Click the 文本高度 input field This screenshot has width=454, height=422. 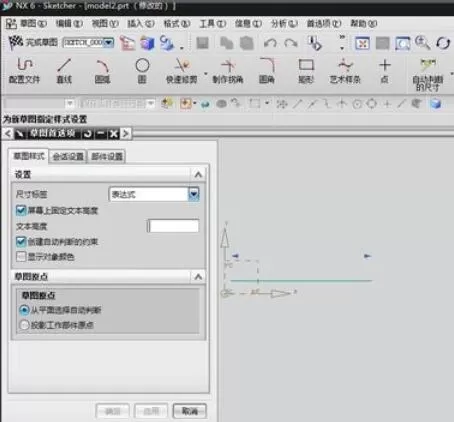click(x=173, y=226)
